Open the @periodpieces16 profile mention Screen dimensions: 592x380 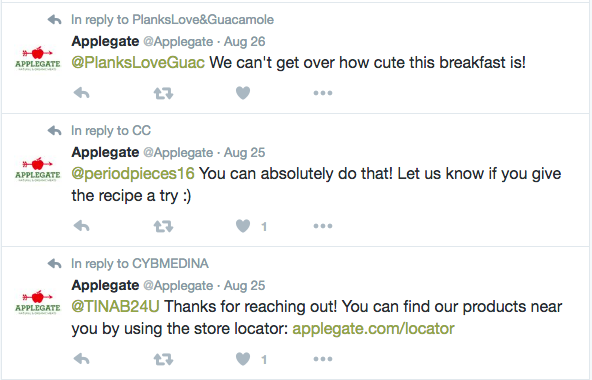pyautogui.click(x=133, y=174)
